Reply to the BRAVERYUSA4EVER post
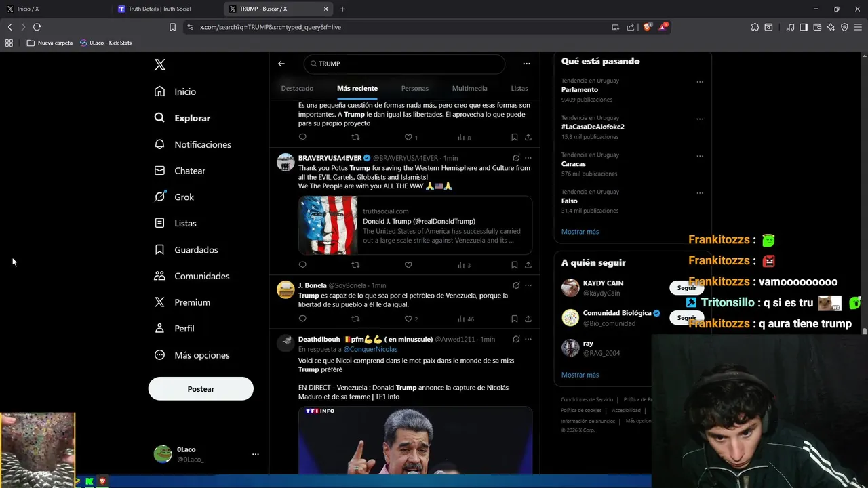 point(302,265)
